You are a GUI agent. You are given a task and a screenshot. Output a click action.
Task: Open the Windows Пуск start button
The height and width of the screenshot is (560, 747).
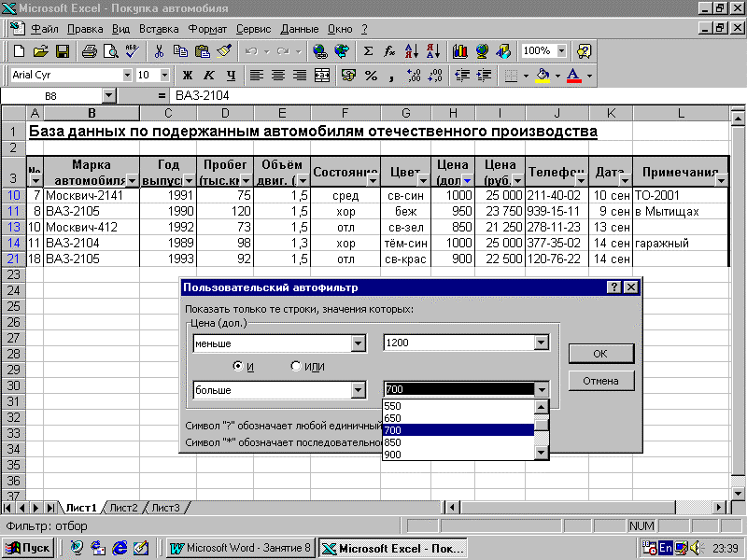click(29, 548)
